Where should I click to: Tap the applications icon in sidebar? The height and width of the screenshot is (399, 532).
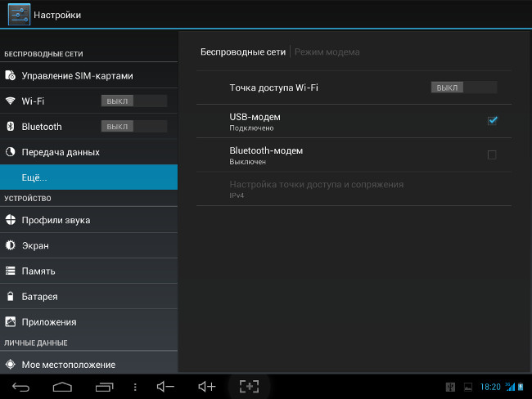(10, 321)
